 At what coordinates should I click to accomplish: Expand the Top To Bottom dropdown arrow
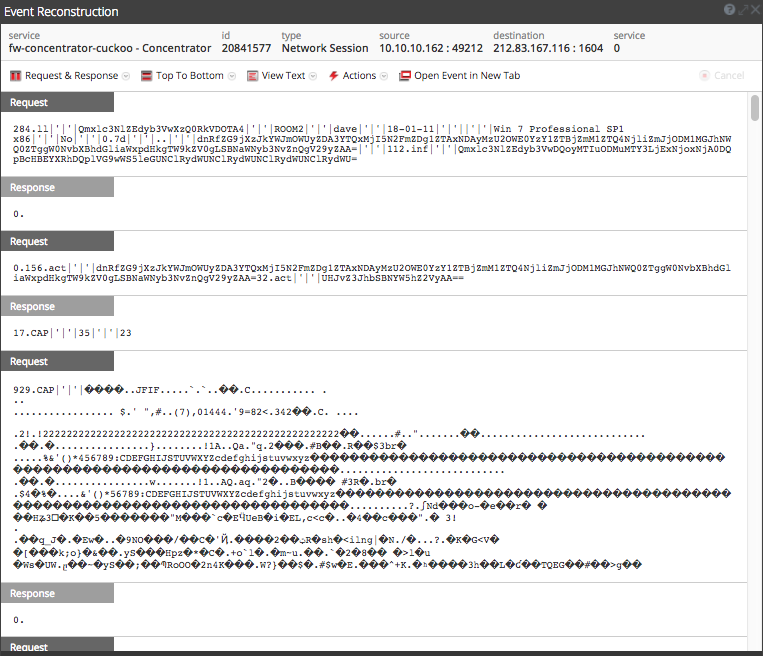click(232, 76)
